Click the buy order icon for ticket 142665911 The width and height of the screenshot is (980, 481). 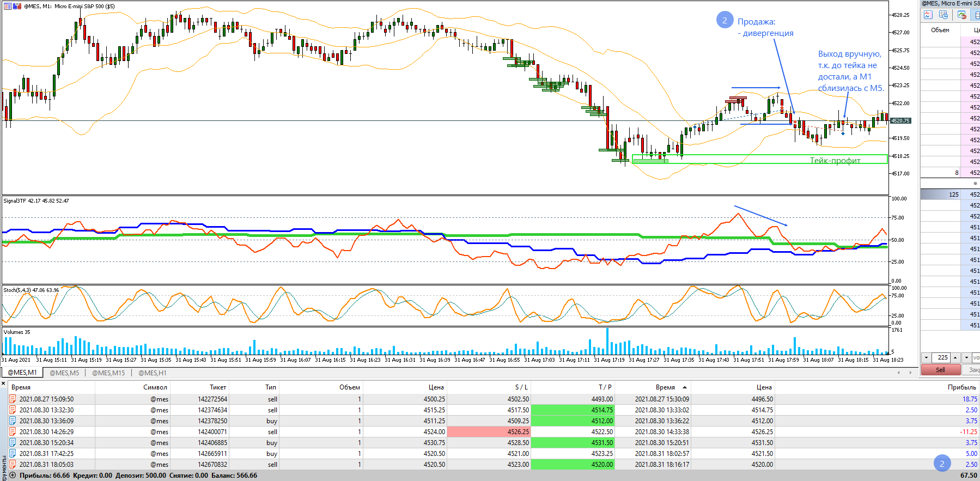(x=13, y=453)
